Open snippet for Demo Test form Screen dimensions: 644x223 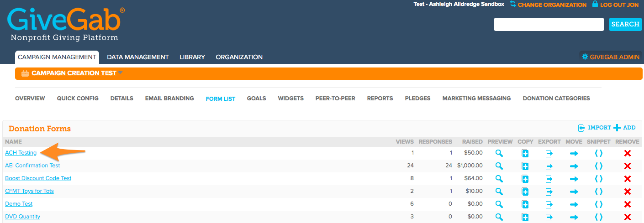[x=598, y=204]
